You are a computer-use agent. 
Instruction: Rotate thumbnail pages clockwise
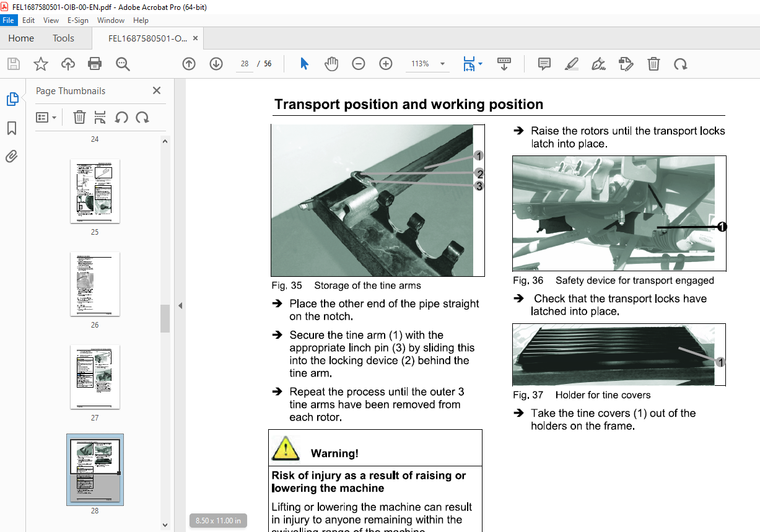(x=142, y=117)
